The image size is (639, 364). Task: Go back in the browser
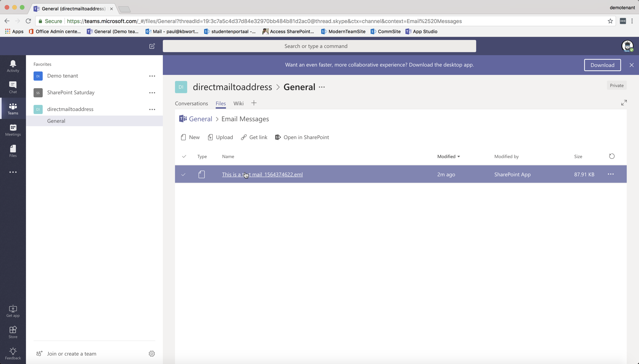[7, 21]
